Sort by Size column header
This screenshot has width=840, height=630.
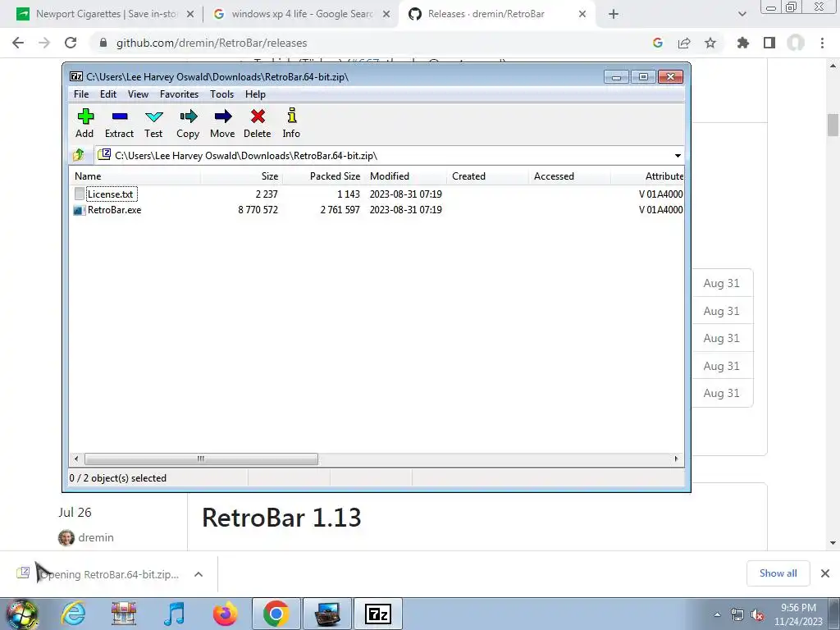[242, 176]
